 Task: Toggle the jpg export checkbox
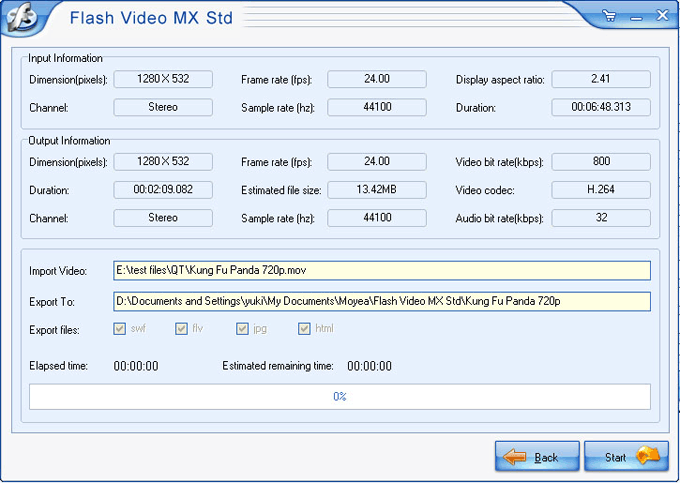pyautogui.click(x=242, y=329)
